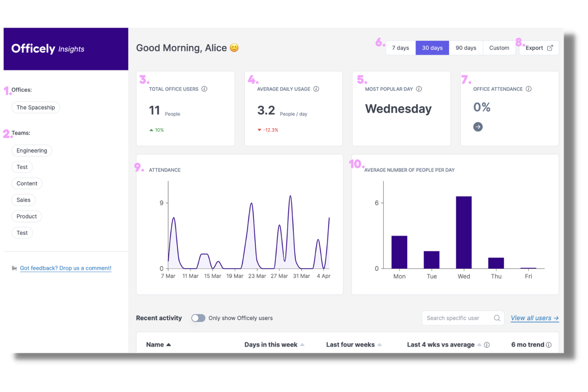Click the Average Daily Usage info icon
Image resolution: width=588 pixels, height=392 pixels.
(x=316, y=89)
